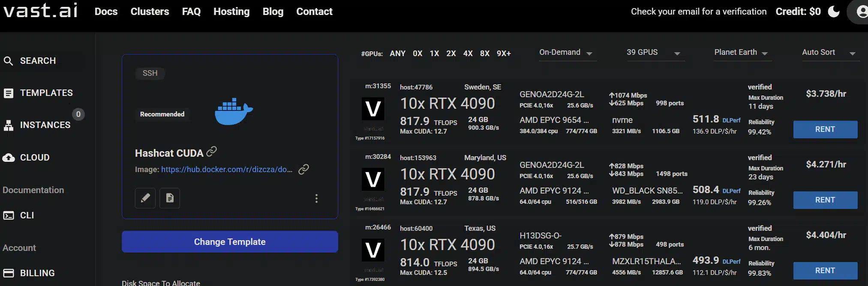The width and height of the screenshot is (868, 286).
Task: Go to CLOUD in the sidebar
Action: pyautogui.click(x=35, y=158)
